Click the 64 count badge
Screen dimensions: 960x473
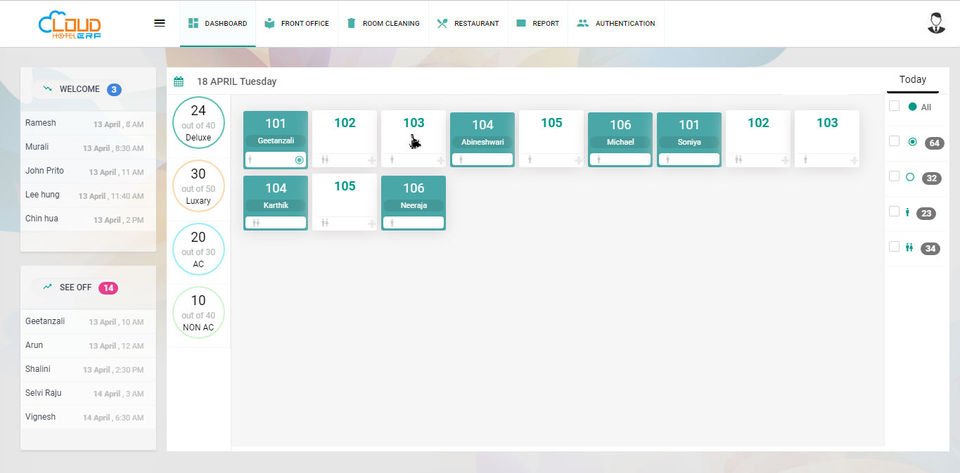(934, 143)
